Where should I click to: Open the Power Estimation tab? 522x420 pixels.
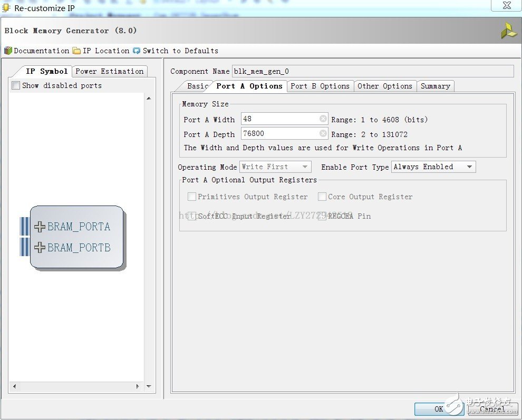tap(109, 71)
